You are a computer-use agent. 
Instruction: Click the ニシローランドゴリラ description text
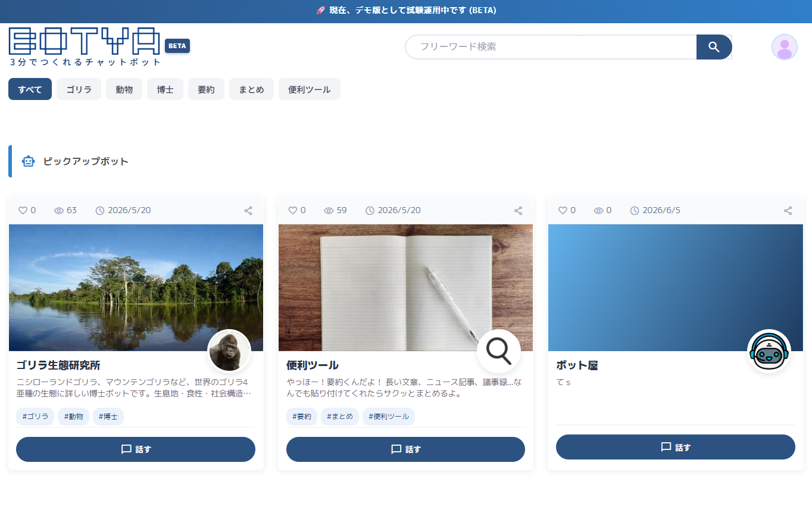coord(134,387)
